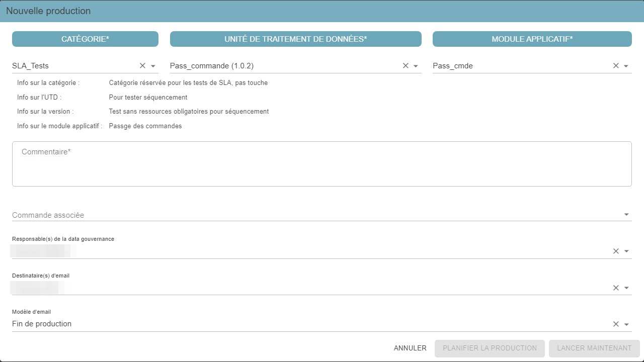Expand the Destinataire(s) d'email dropdown

click(626, 288)
